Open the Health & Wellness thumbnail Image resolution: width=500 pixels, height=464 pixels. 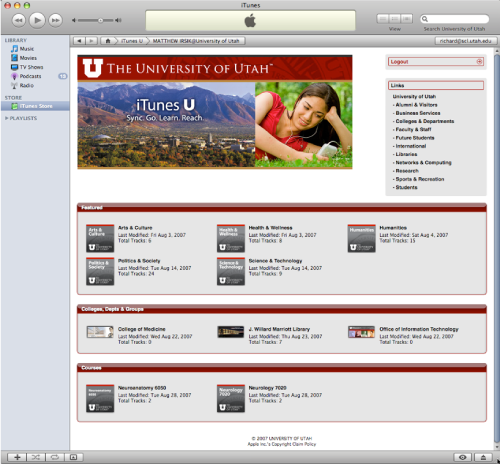pyautogui.click(x=231, y=238)
